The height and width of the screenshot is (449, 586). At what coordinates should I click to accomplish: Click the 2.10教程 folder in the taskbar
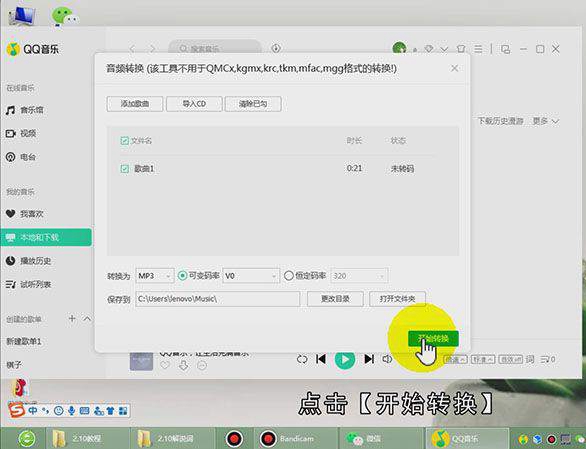[x=88, y=439]
